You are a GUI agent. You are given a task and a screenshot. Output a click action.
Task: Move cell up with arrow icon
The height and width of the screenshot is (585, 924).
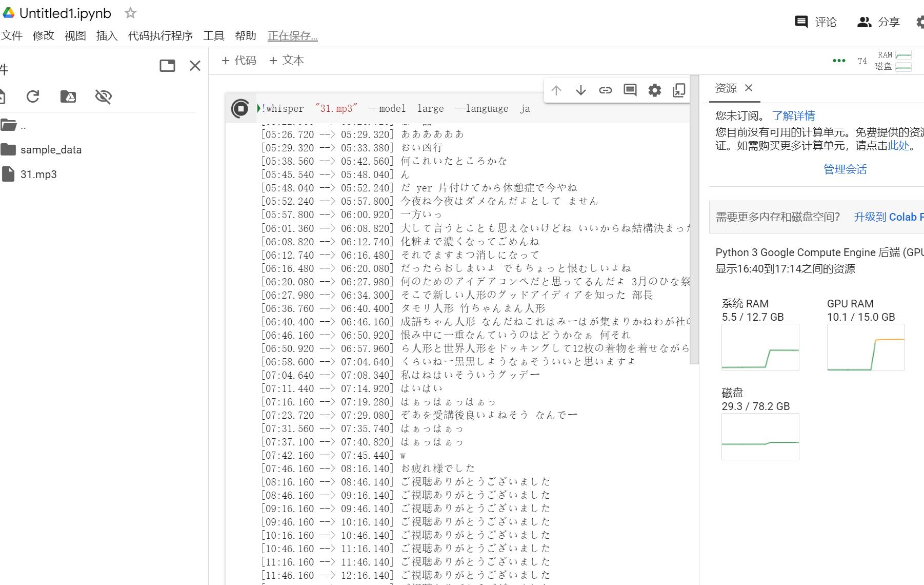point(556,91)
